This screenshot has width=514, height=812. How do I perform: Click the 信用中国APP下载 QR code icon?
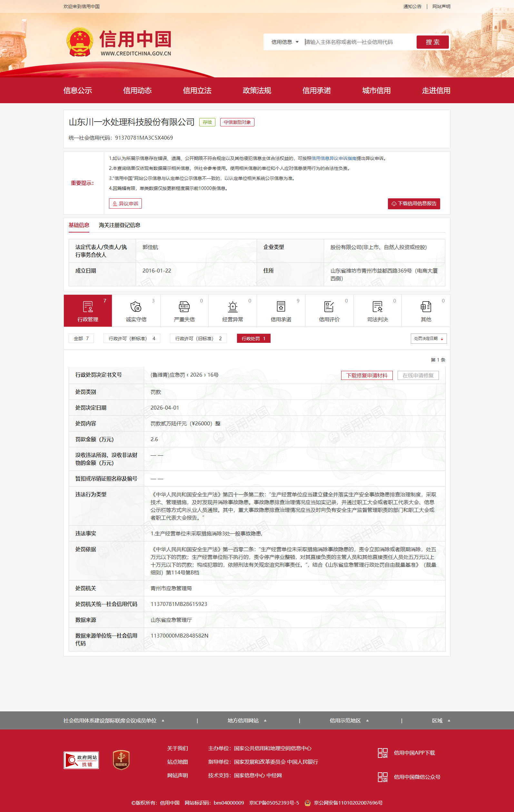click(x=382, y=753)
